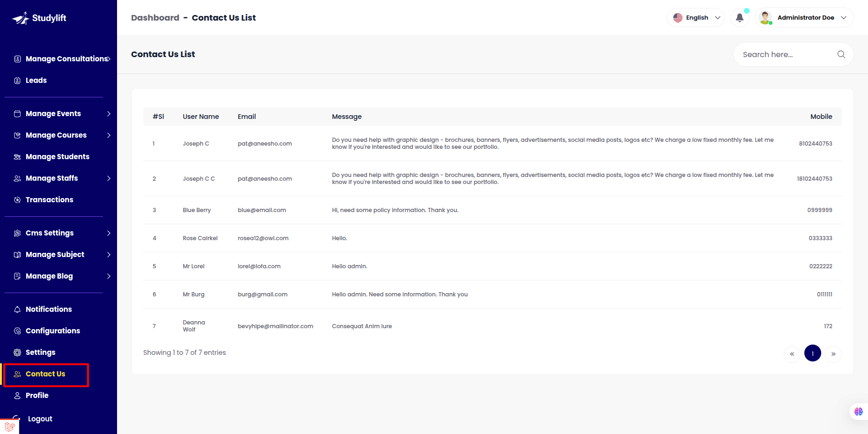The image size is (868, 434).
Task: Expand the Manage Consultations submenu chevron
Action: pyautogui.click(x=109, y=59)
